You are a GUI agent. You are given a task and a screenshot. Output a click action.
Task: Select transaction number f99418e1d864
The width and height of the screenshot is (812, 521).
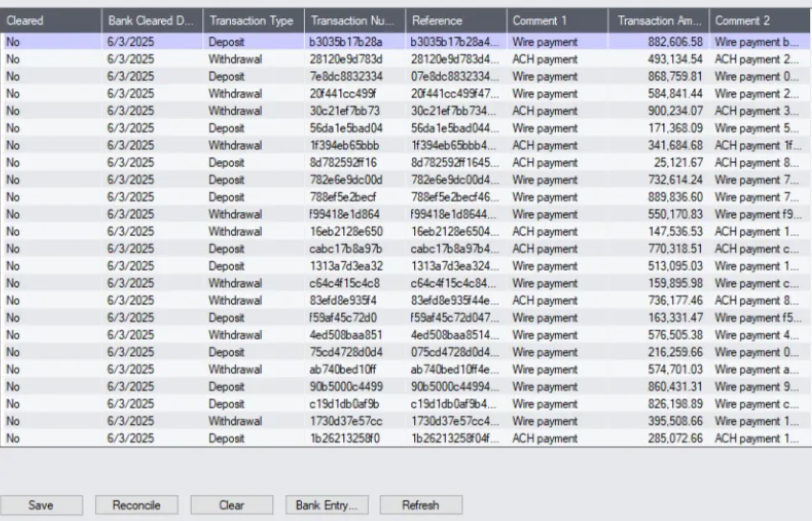point(344,214)
